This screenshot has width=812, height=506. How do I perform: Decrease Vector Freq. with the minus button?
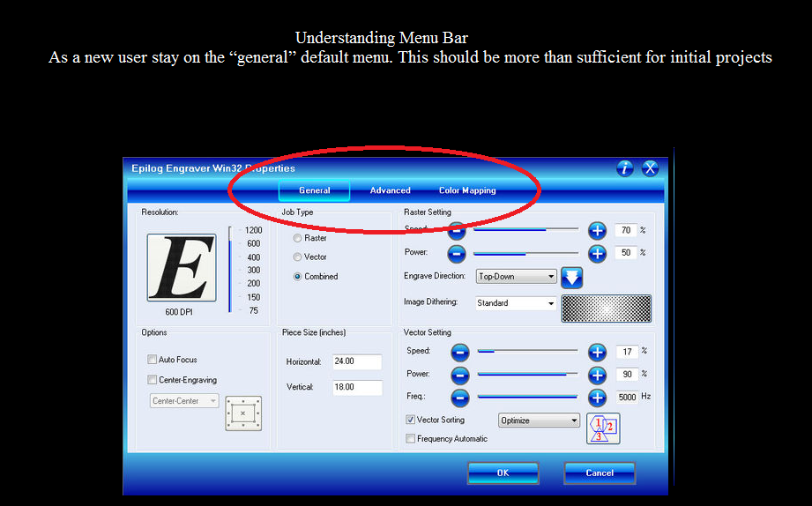point(460,398)
